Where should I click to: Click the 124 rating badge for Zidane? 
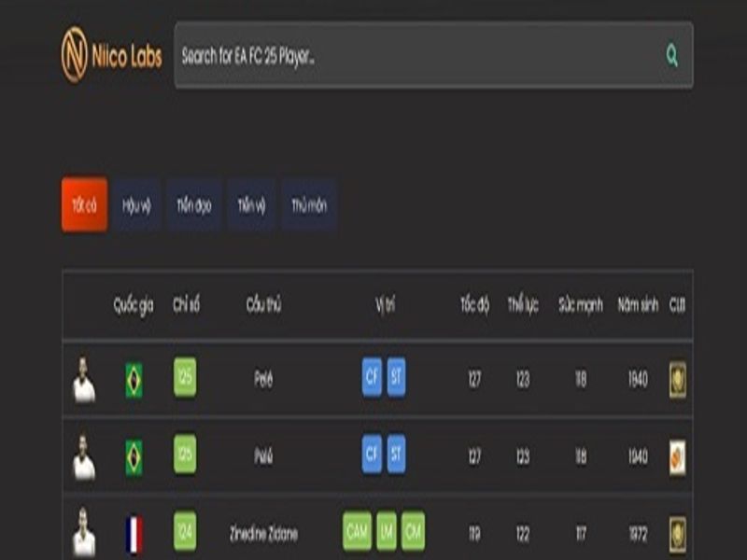click(x=185, y=531)
